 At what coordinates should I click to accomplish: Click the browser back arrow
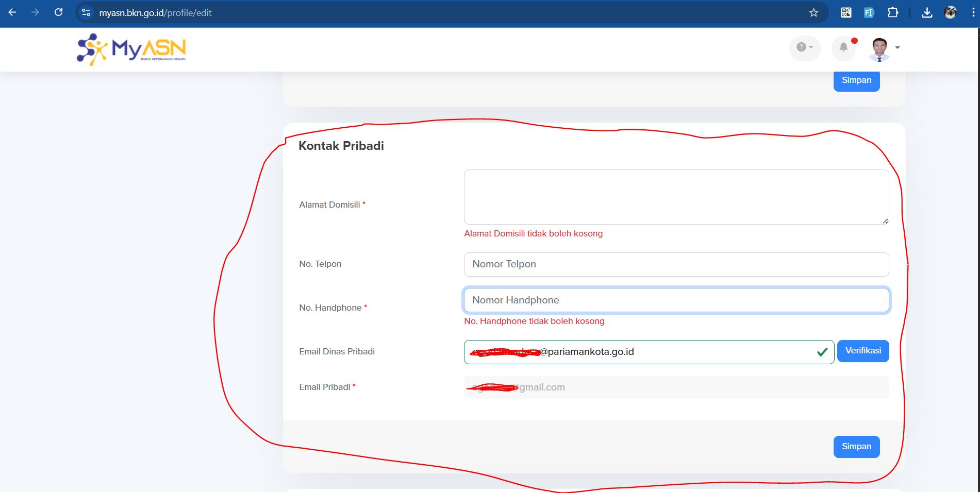(x=12, y=12)
